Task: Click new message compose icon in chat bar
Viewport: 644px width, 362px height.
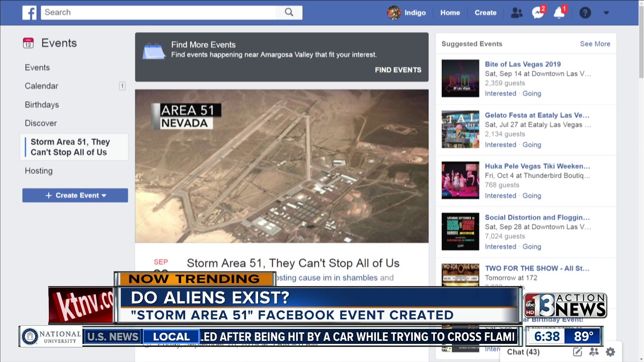Action: (578, 352)
